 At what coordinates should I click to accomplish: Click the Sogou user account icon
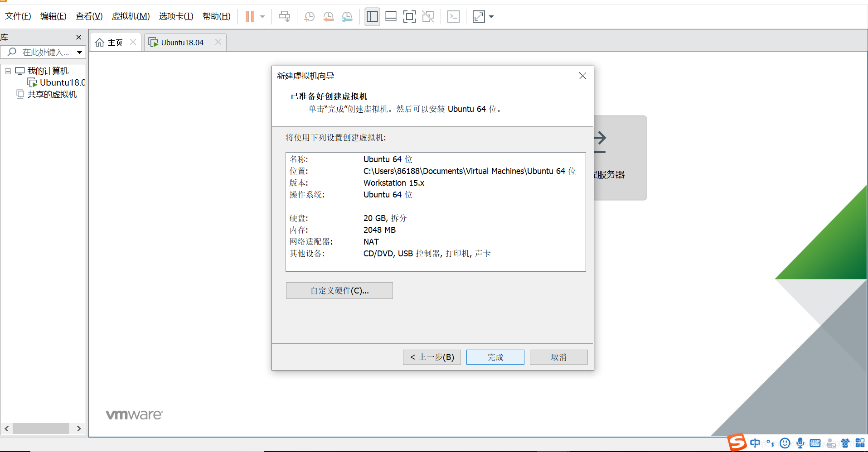pyautogui.click(x=830, y=443)
